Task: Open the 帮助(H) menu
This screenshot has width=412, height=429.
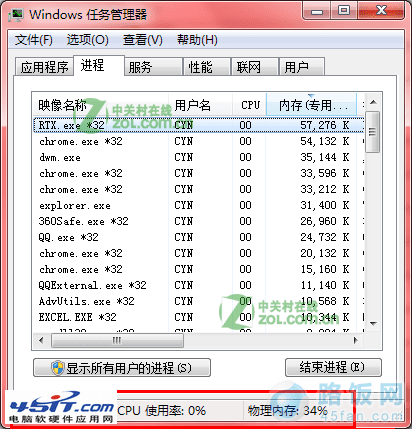Action: tap(197, 40)
